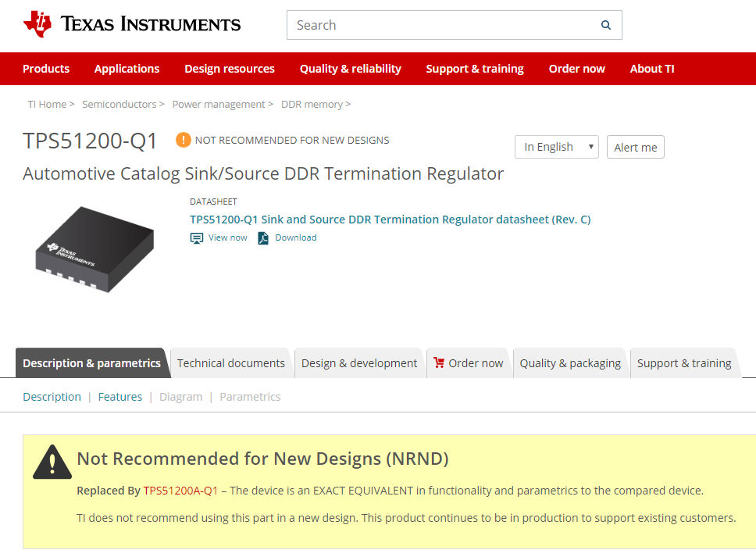Go to DDR memory breadcrumb
The width and height of the screenshot is (756, 557).
tap(312, 104)
